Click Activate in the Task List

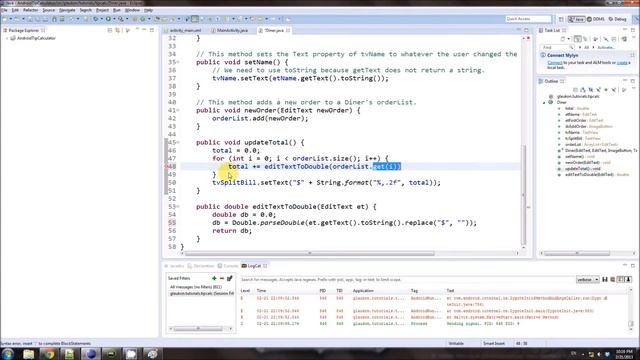pos(606,47)
